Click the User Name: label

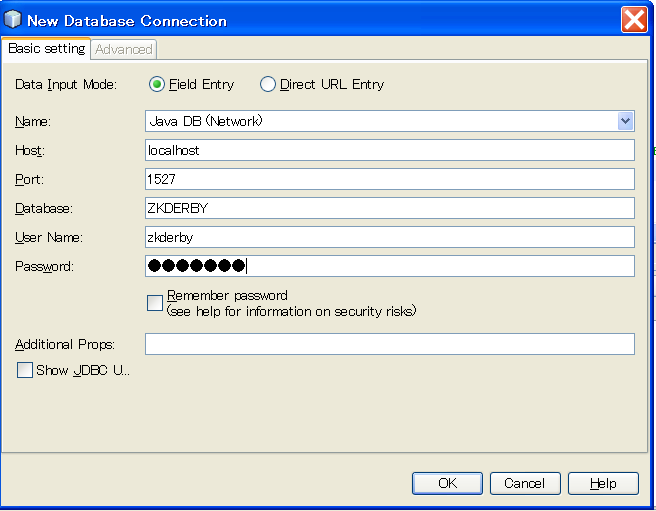(x=49, y=237)
